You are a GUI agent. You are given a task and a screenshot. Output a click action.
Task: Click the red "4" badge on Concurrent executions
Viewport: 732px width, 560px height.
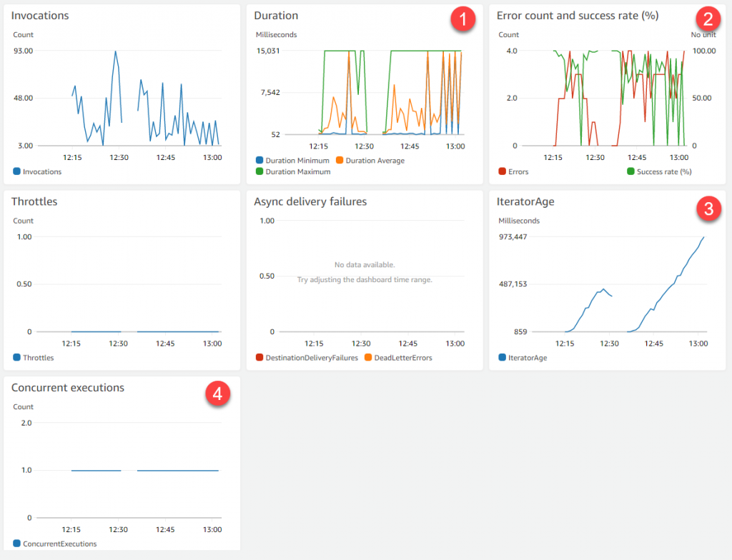click(218, 394)
